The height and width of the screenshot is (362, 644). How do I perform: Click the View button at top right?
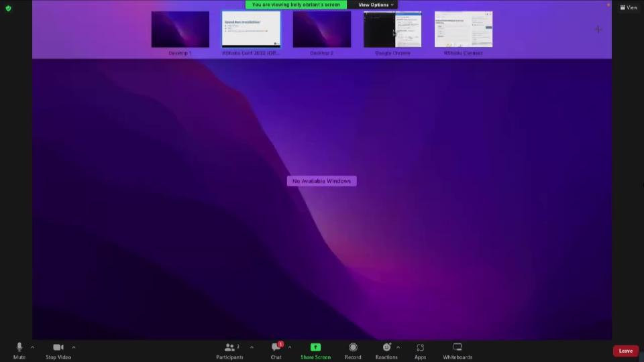(x=629, y=7)
